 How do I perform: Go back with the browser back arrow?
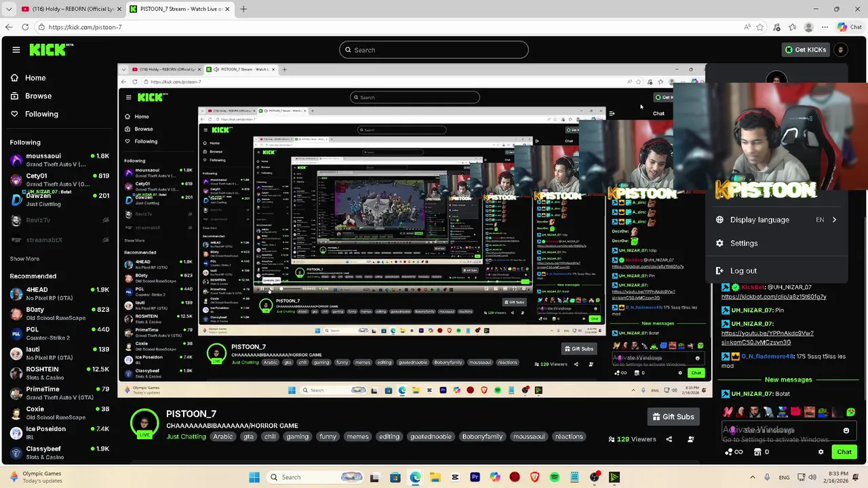point(9,27)
